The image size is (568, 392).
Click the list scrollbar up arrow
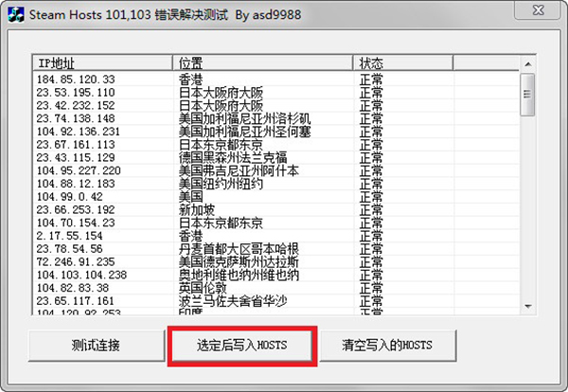click(x=528, y=64)
